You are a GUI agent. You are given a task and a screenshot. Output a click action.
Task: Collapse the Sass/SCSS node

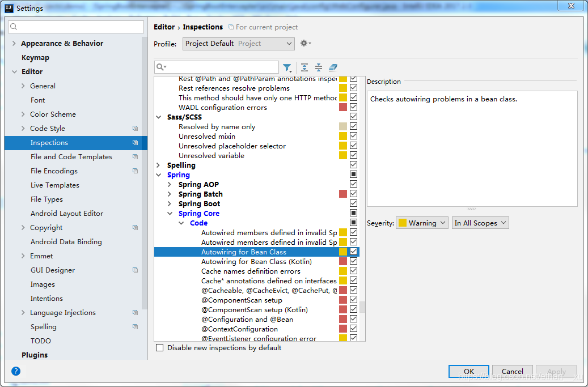click(x=159, y=117)
